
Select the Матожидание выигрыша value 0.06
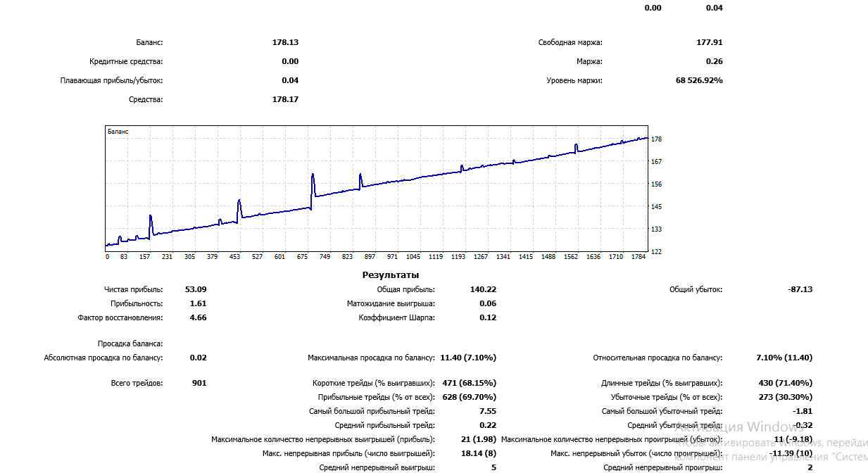point(488,303)
